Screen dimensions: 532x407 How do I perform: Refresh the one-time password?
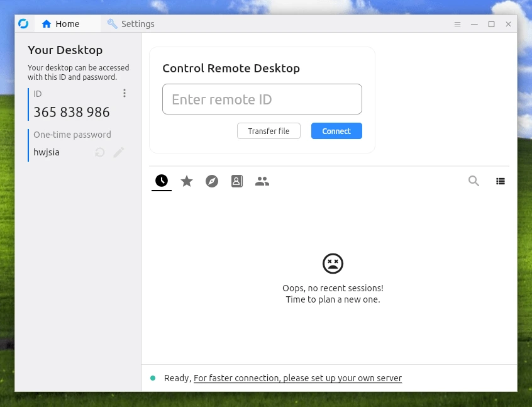pos(100,152)
